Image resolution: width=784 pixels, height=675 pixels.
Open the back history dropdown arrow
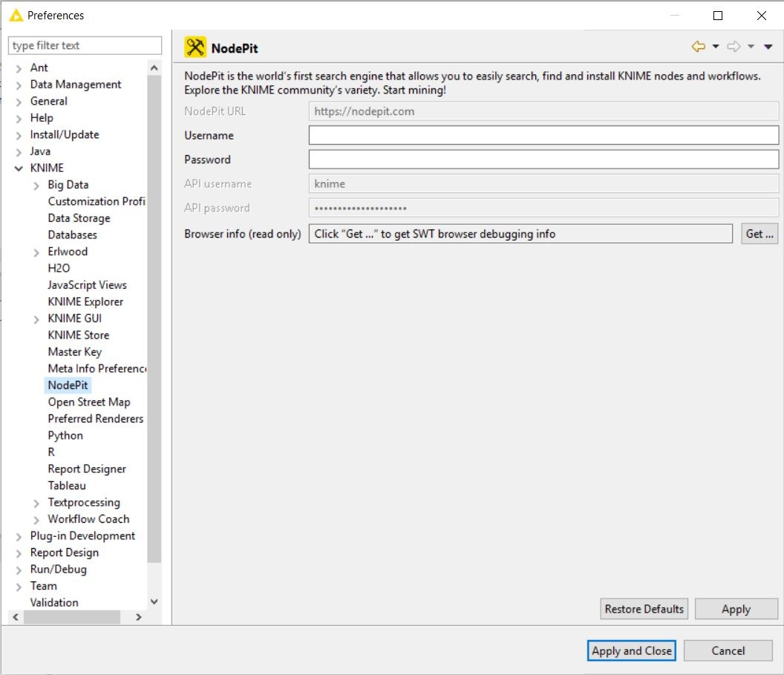click(716, 47)
